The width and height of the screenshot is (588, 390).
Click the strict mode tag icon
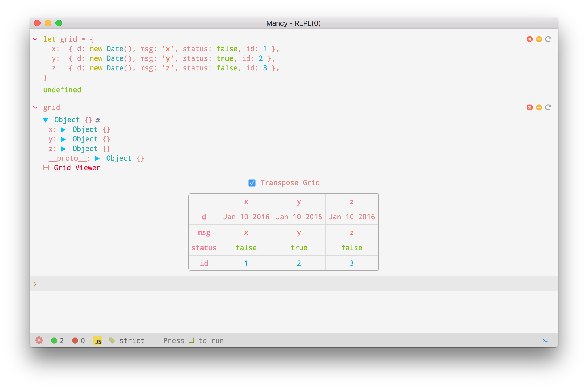[x=112, y=340]
